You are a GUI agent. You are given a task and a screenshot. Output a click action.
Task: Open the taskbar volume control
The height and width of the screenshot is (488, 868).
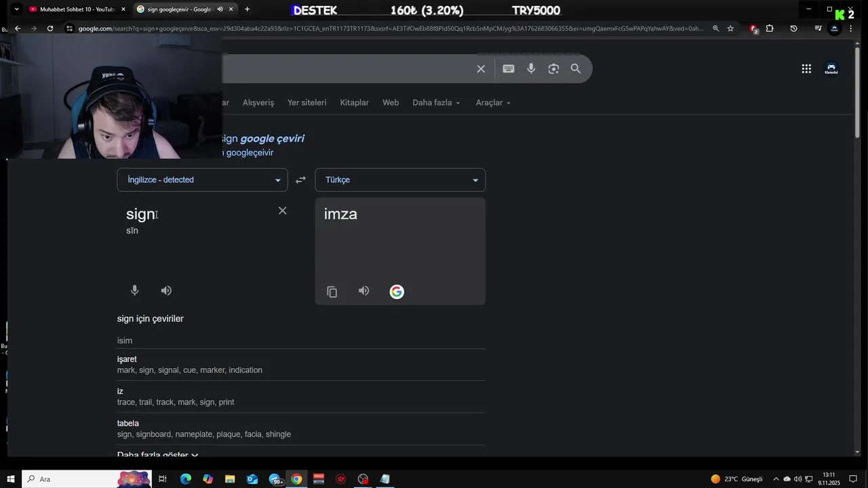pos(797,479)
